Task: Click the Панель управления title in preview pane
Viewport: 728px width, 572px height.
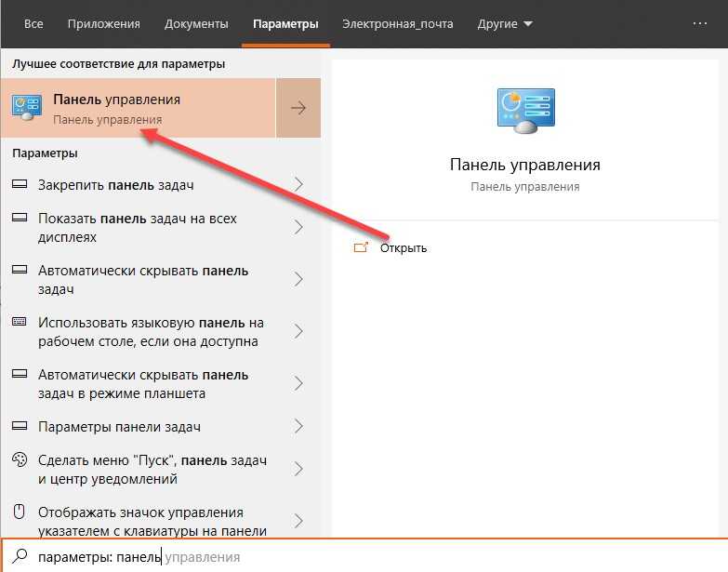Action: [525, 165]
